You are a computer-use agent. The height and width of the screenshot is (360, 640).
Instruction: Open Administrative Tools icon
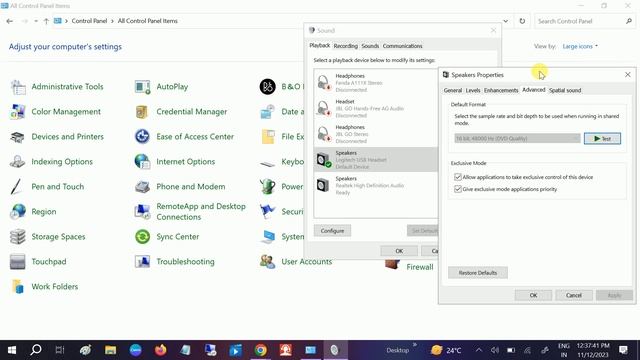[x=18, y=87]
